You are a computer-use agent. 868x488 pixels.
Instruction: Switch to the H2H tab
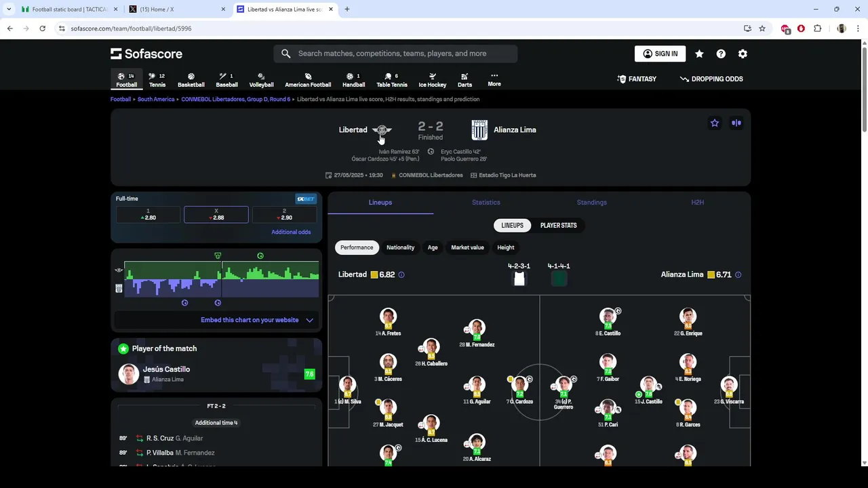(x=698, y=202)
